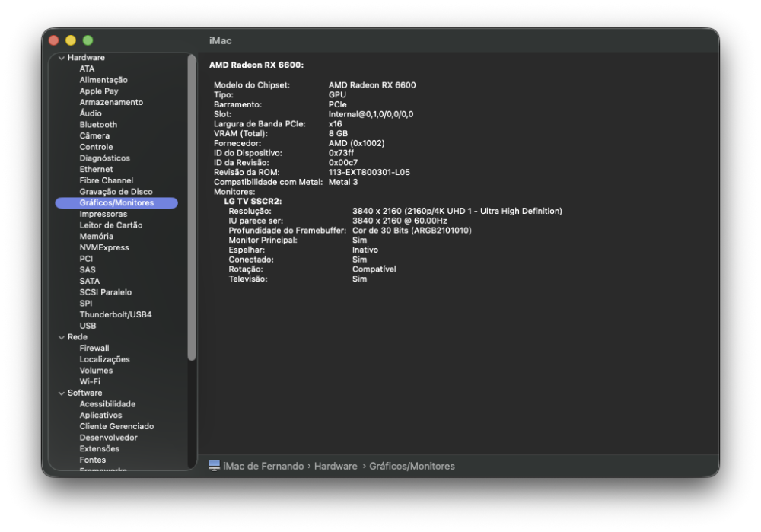
Task: Select SCSI Paralelo entry
Action: [106, 292]
